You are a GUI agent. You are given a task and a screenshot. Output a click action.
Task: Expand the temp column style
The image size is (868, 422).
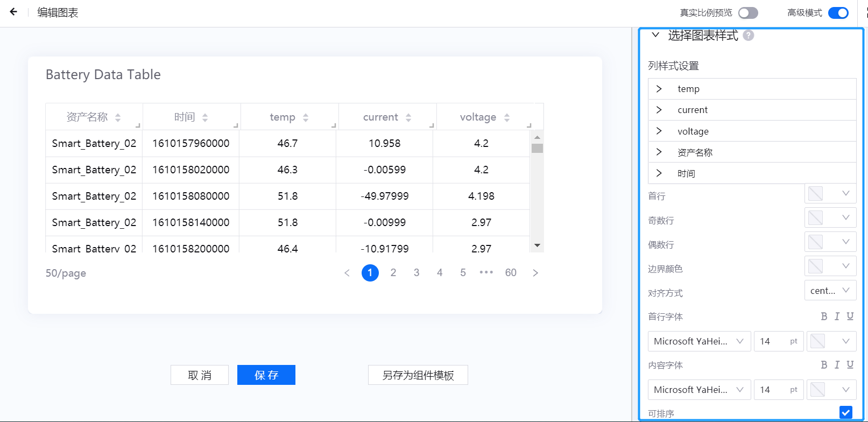[x=659, y=89]
